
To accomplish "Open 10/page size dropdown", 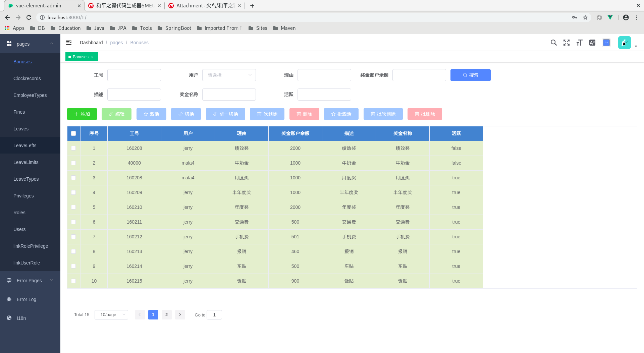I will [111, 315].
